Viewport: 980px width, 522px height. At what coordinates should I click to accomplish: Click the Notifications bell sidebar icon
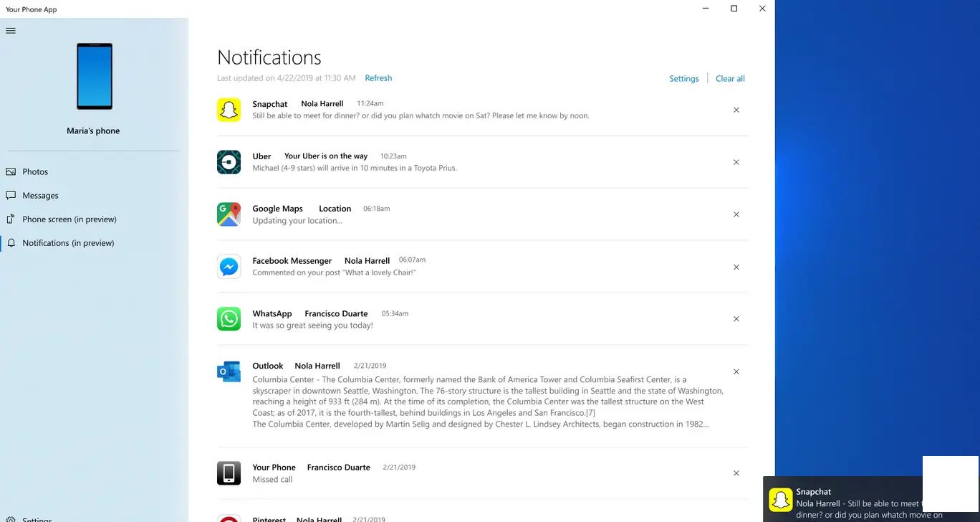[11, 243]
